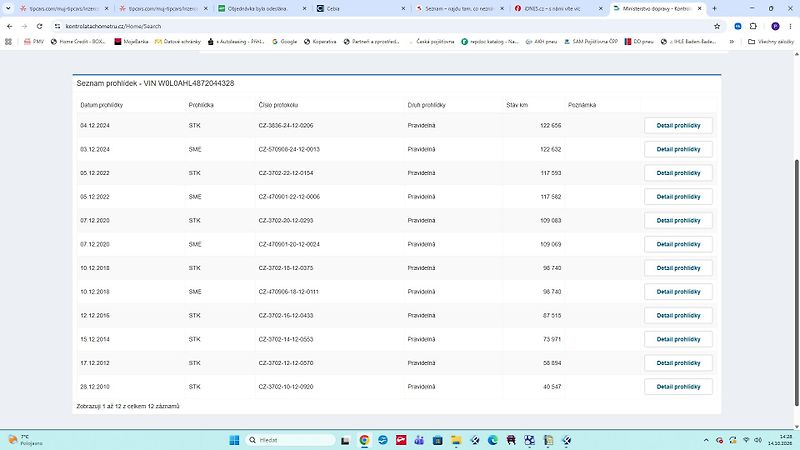Open Detail prohlídky for 28.12.2010 row

(678, 387)
